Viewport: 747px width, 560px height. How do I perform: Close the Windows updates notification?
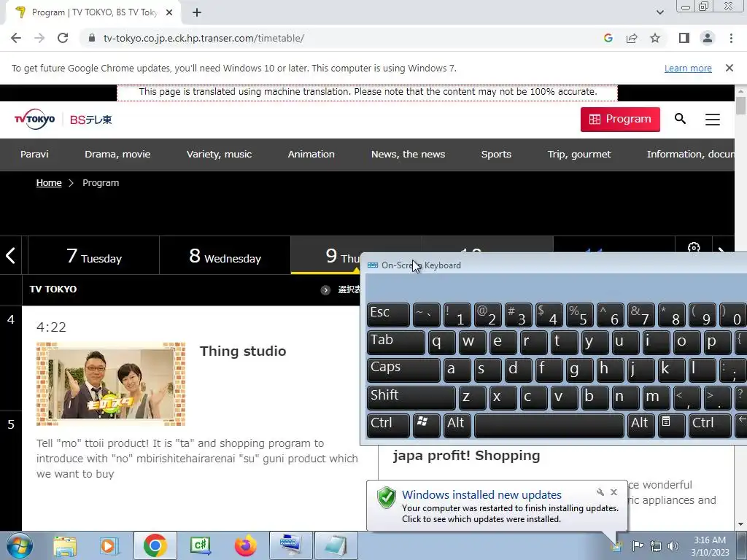(614, 492)
